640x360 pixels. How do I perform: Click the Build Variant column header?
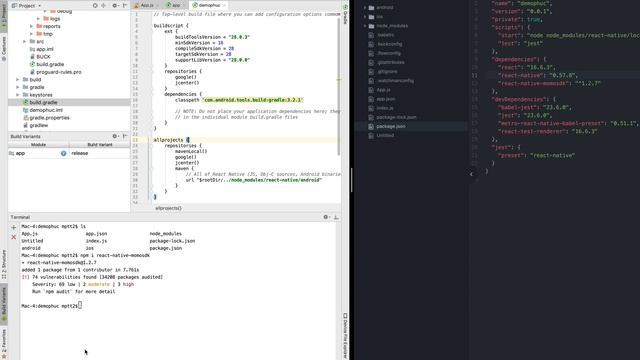(x=100, y=145)
